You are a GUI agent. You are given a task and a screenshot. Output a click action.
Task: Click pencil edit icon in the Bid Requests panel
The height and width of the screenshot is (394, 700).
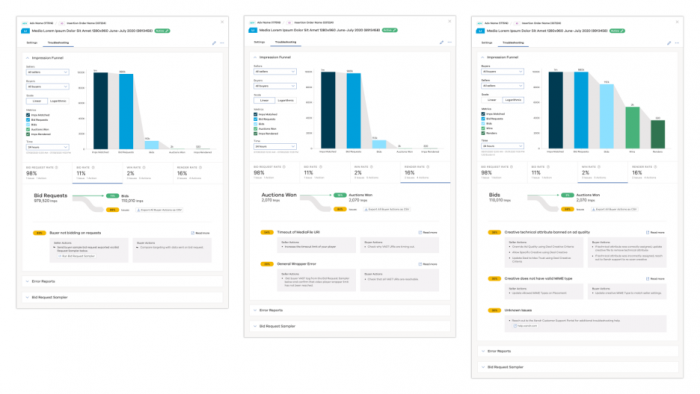[x=214, y=43]
